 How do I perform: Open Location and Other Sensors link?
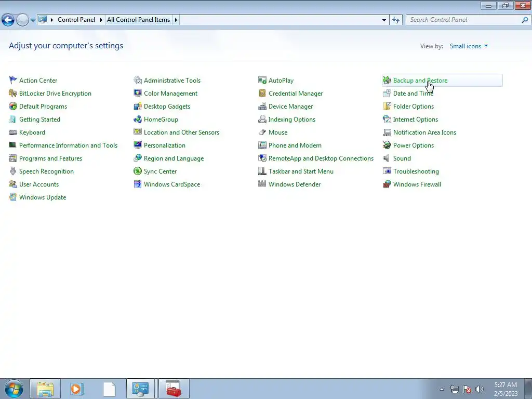181,132
